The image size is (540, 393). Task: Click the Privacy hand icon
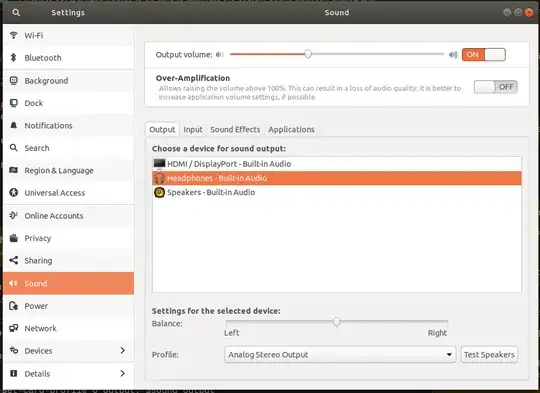(x=13, y=238)
